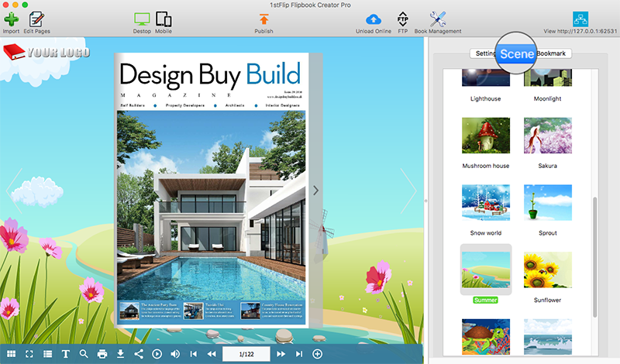Screen dimensions: 620x364
Task: Choose the Lighthouse scene thumbnail
Action: click(486, 77)
